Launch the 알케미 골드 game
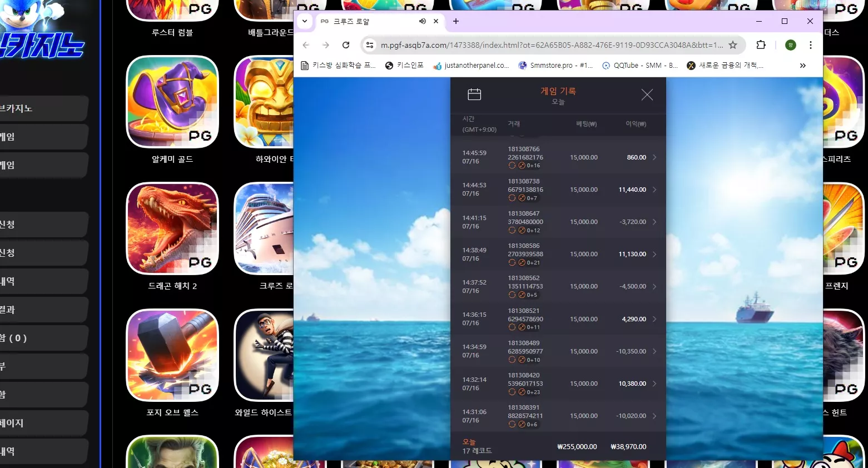This screenshot has width=868, height=468. click(x=172, y=102)
